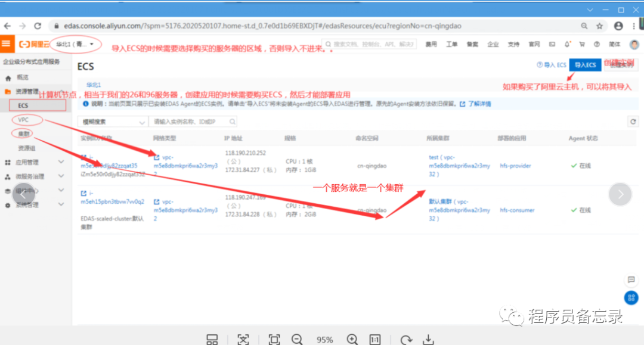
Task: Click the blue 导入ECS button
Action: click(x=585, y=64)
